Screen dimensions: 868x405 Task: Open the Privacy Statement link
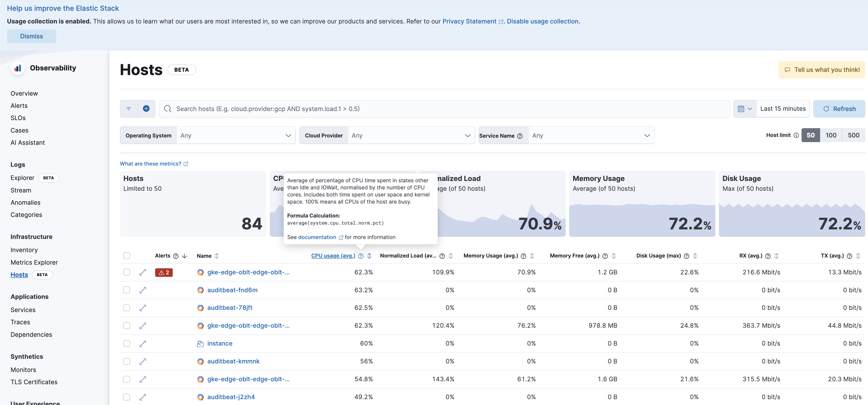(x=473, y=21)
